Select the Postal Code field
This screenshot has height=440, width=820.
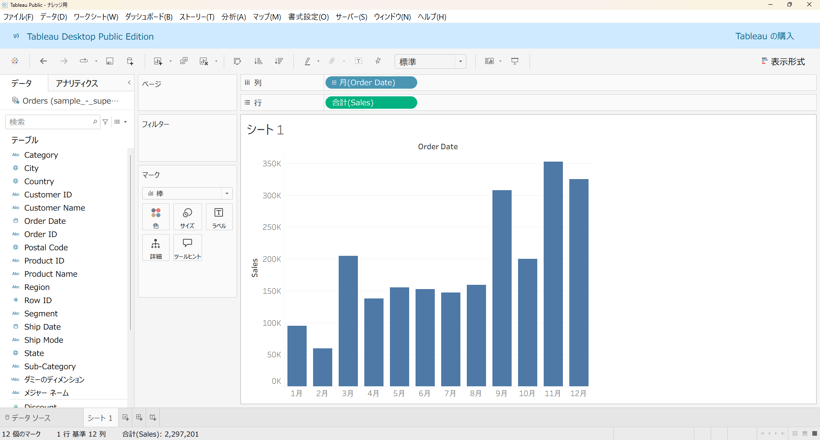[x=46, y=247]
